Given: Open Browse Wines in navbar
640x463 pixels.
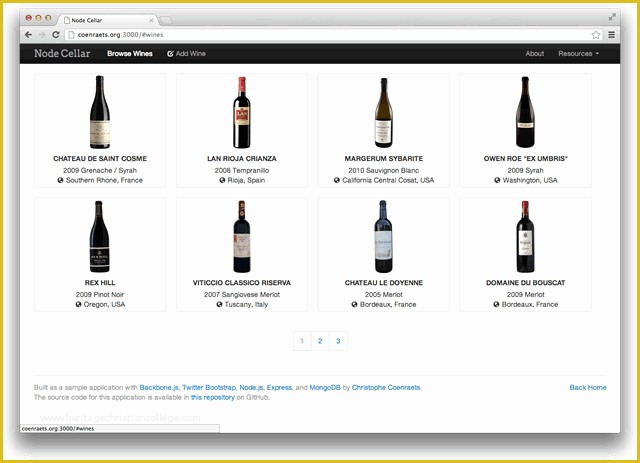Looking at the screenshot, I should [x=130, y=53].
